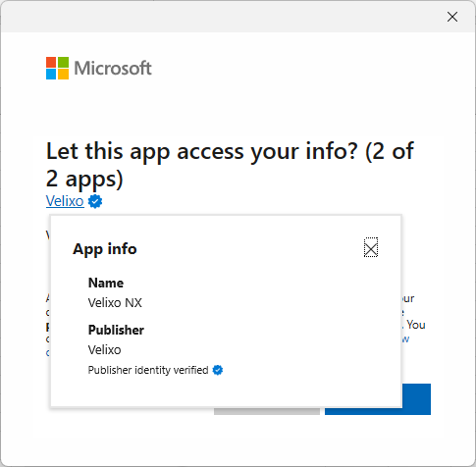Click the Name field label
The height and width of the screenshot is (467, 476).
coord(106,283)
